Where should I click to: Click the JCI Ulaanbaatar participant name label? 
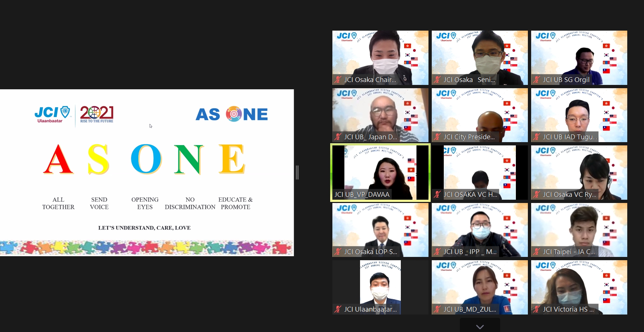[370, 309]
